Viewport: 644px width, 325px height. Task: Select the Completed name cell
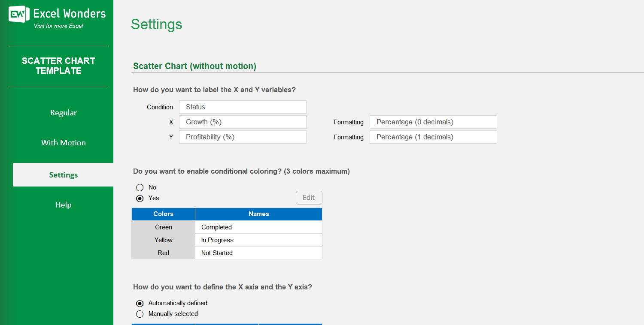tap(258, 227)
